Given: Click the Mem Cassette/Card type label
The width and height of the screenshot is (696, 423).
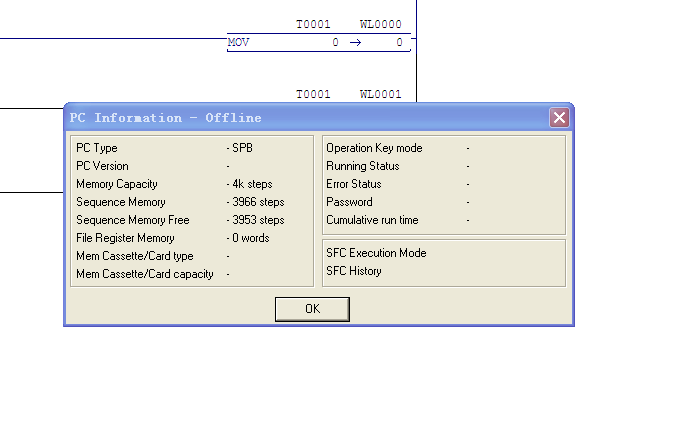Looking at the screenshot, I should [x=134, y=256].
